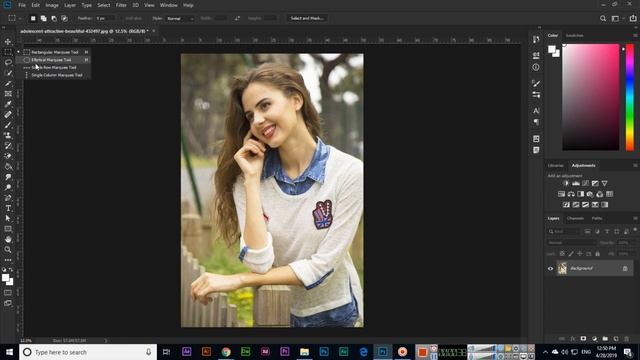Select the Eraser tool
The width and height of the screenshot is (640, 360).
(8, 156)
